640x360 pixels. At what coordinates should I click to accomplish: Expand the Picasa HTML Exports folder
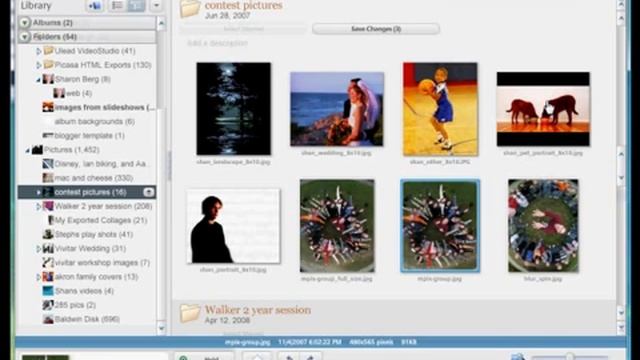click(x=38, y=65)
